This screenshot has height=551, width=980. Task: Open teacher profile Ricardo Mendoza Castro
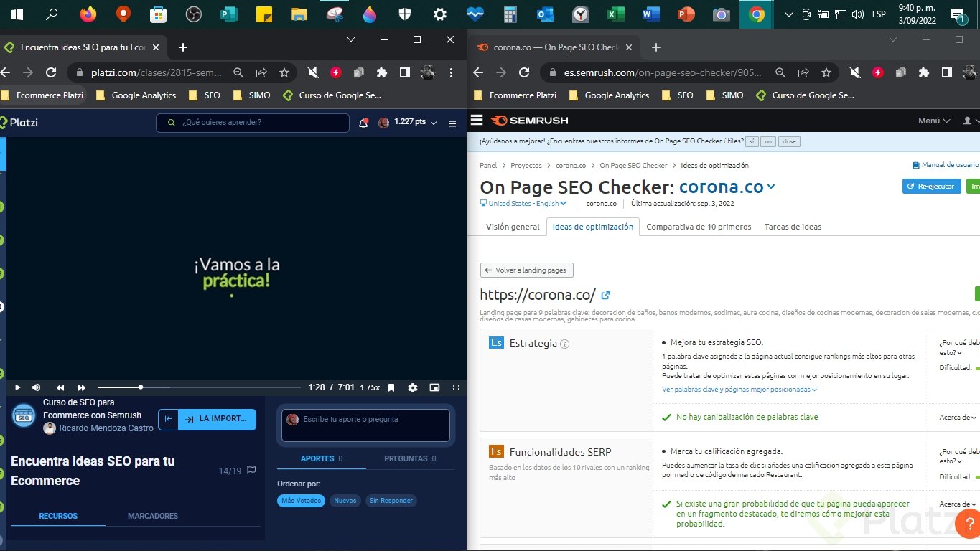point(106,428)
